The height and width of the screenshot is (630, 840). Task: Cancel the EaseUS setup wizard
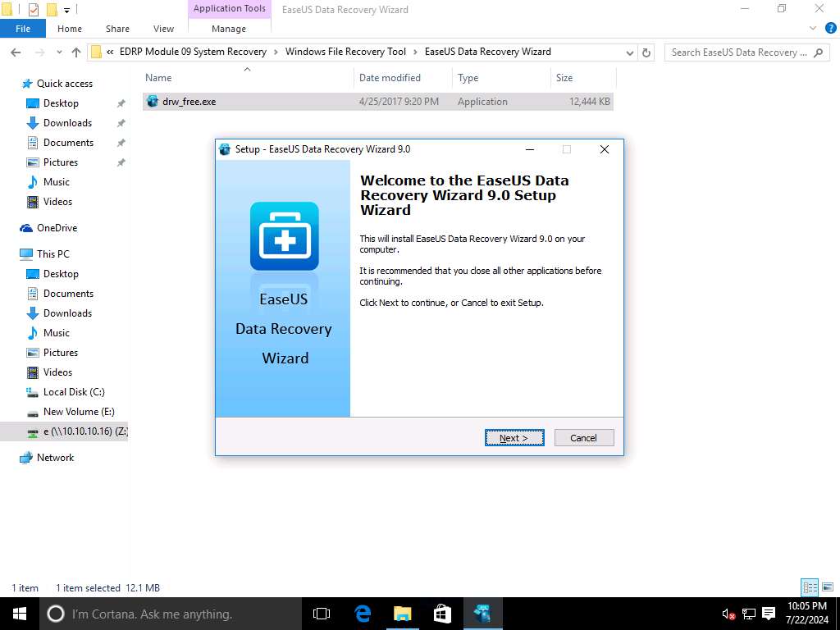click(584, 438)
